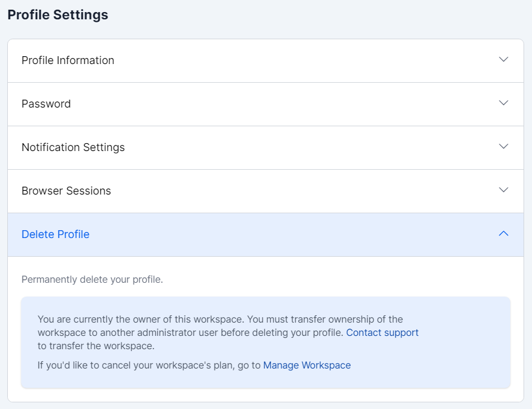The height and width of the screenshot is (409, 532).
Task: Click blank space in Notification Settings row
Action: (x=302, y=147)
